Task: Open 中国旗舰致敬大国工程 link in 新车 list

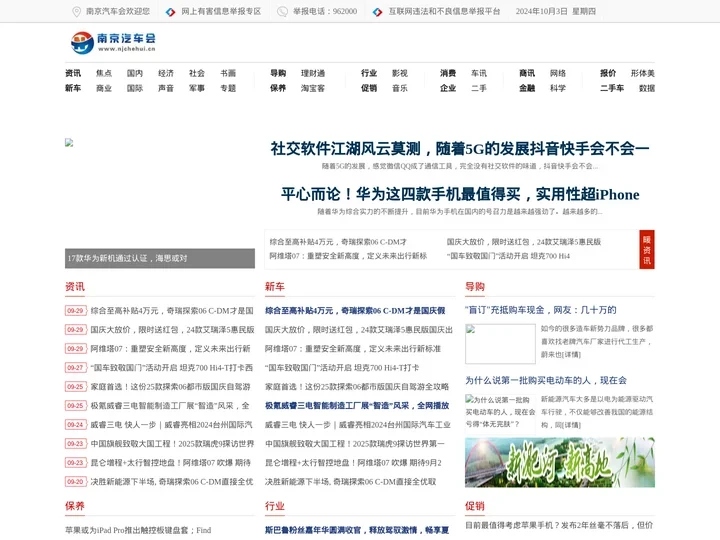Action: click(x=354, y=444)
